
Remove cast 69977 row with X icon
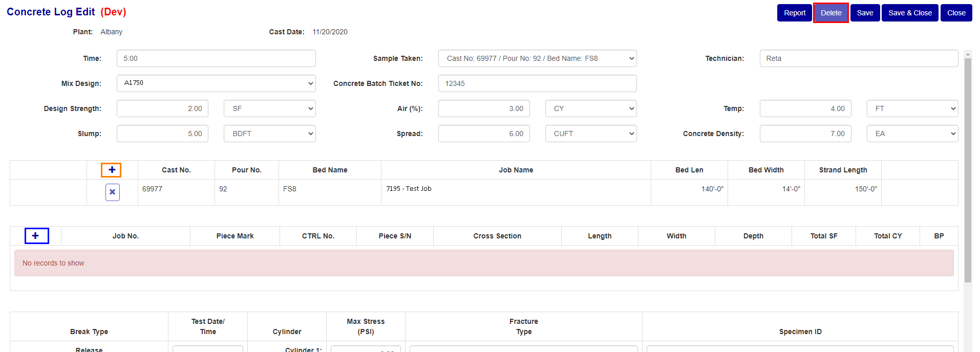click(x=113, y=192)
